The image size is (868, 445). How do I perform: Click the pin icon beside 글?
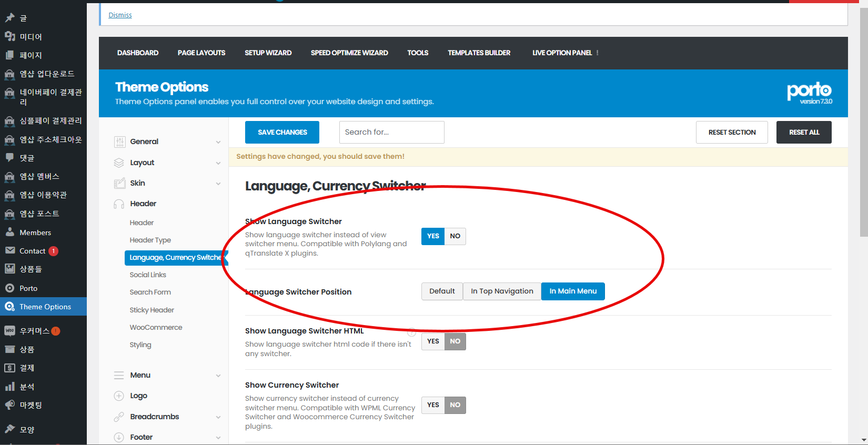click(x=9, y=18)
